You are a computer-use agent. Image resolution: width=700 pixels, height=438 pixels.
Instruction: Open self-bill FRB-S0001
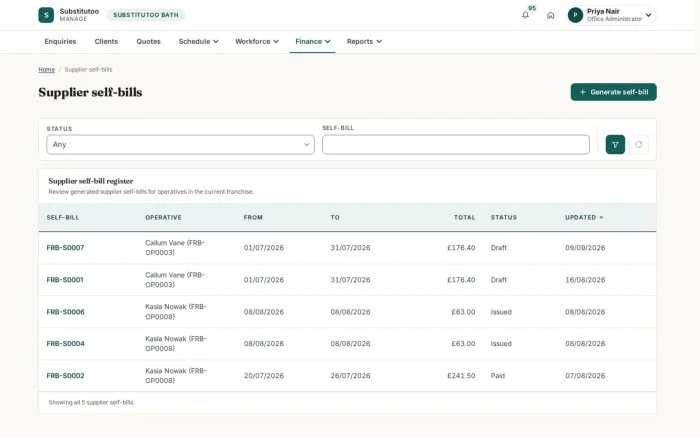pyautogui.click(x=65, y=280)
